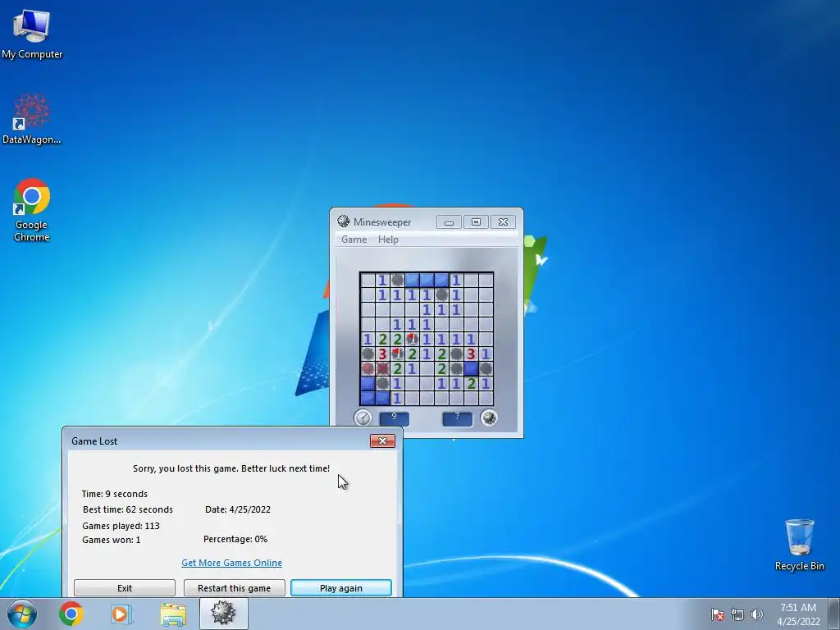The height and width of the screenshot is (630, 840).
Task: Click the mine directly below the X-marked mine
Action: pos(382,383)
